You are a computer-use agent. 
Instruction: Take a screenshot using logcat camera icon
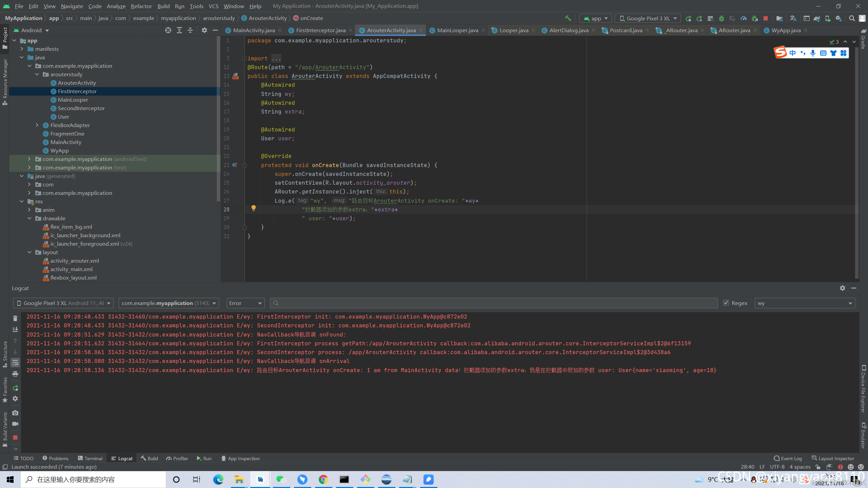[15, 413]
